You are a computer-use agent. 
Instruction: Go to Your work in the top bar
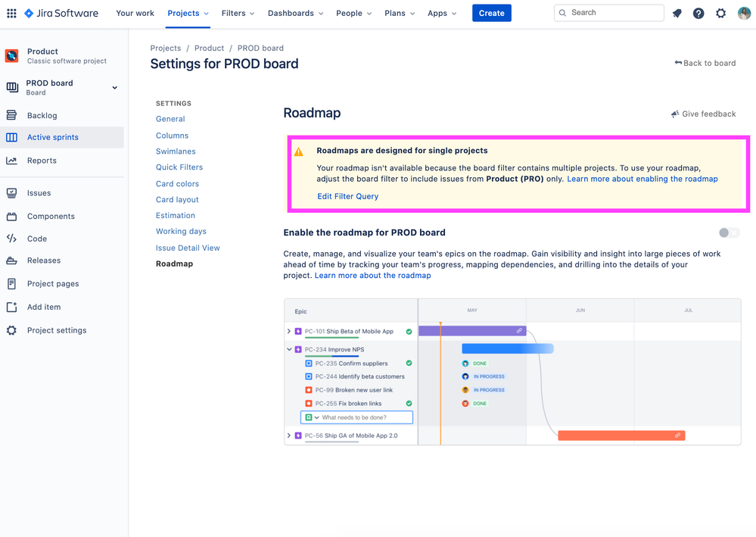[x=135, y=14]
